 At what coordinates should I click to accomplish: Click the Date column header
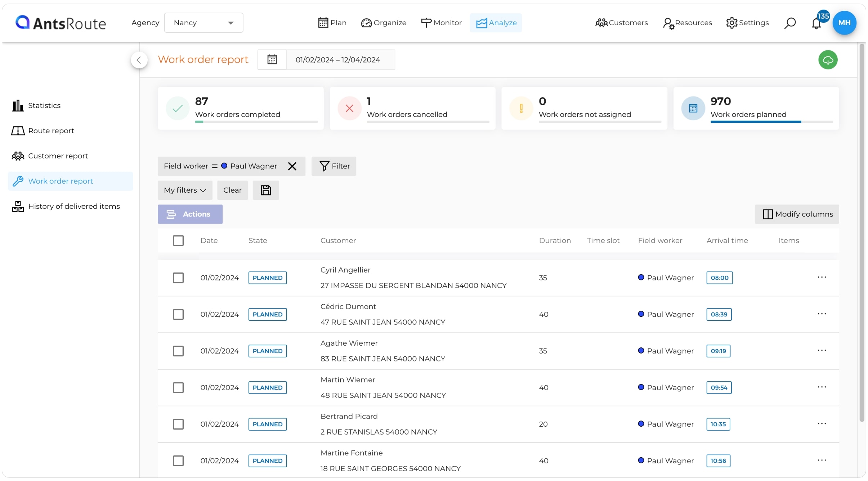point(209,240)
